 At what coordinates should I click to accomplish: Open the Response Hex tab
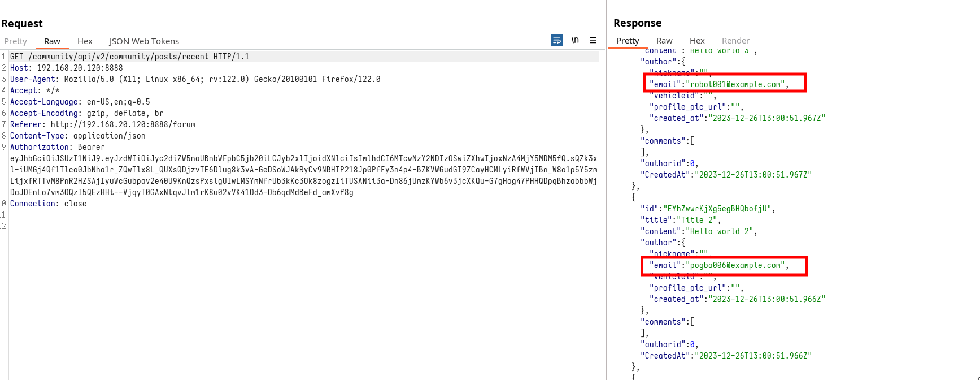click(x=697, y=41)
